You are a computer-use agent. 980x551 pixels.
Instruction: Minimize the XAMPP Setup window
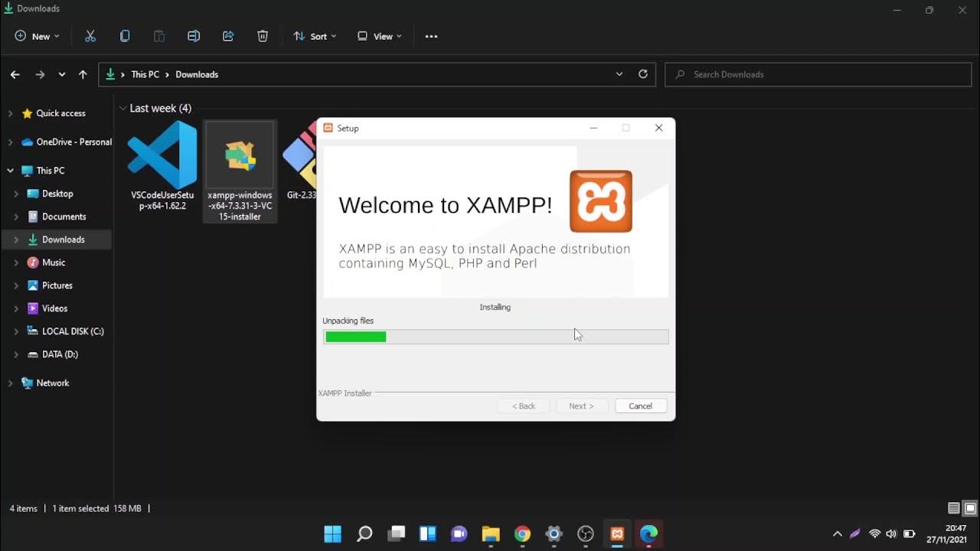coord(593,128)
